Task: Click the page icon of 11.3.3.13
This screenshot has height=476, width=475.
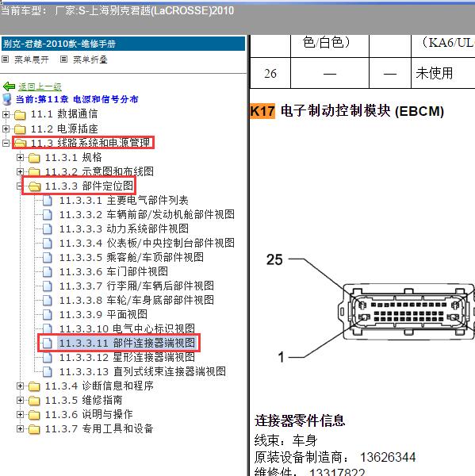Action: click(x=48, y=371)
